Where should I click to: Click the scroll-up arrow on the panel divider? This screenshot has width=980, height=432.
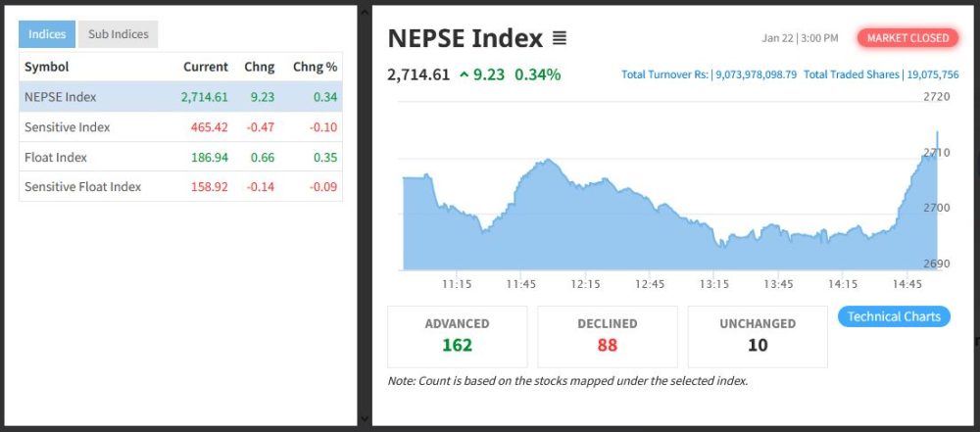365,12
